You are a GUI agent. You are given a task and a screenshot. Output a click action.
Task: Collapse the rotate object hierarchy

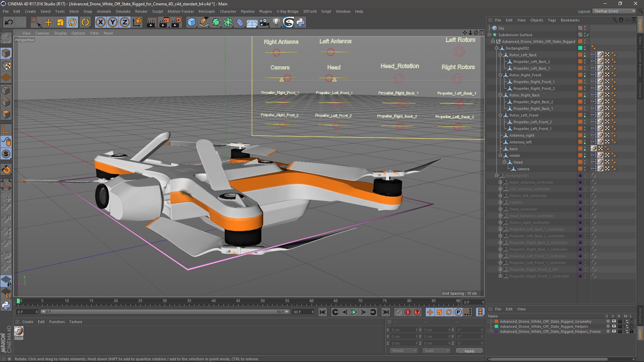pyautogui.click(x=501, y=156)
